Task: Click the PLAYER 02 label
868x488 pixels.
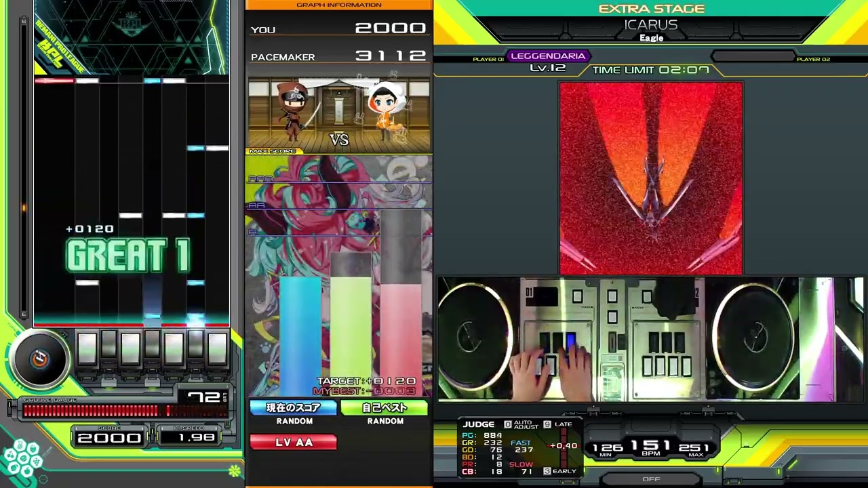Action: (x=813, y=60)
